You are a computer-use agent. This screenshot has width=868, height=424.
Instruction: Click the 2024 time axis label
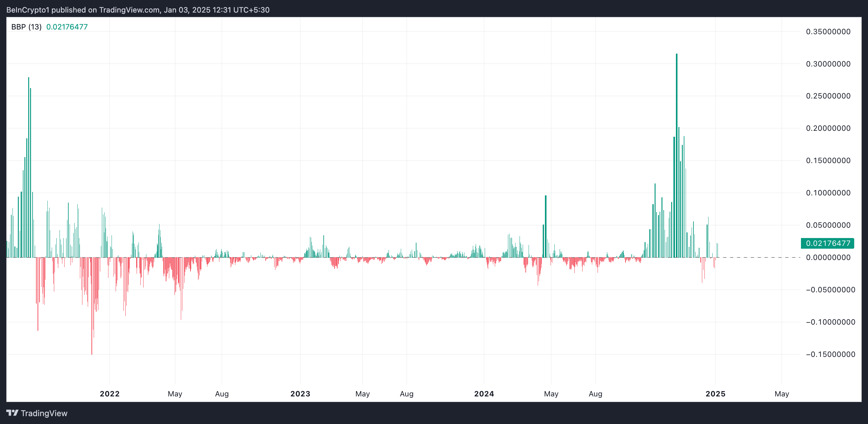(484, 394)
